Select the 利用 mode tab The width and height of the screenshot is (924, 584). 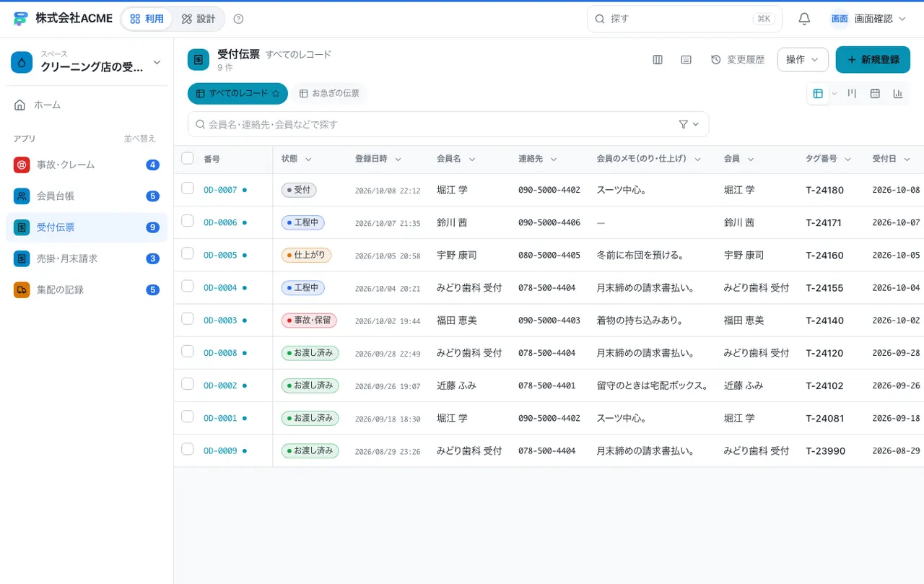coord(147,19)
